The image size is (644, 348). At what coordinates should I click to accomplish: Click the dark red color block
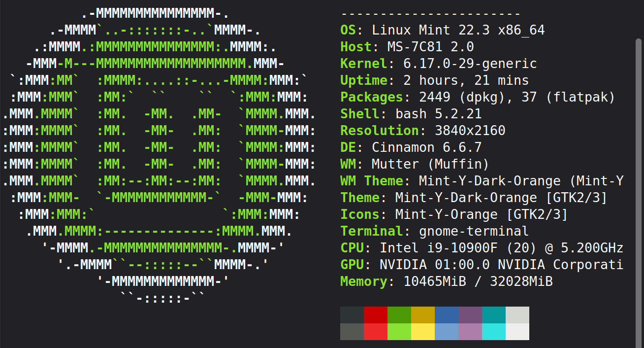(376, 315)
